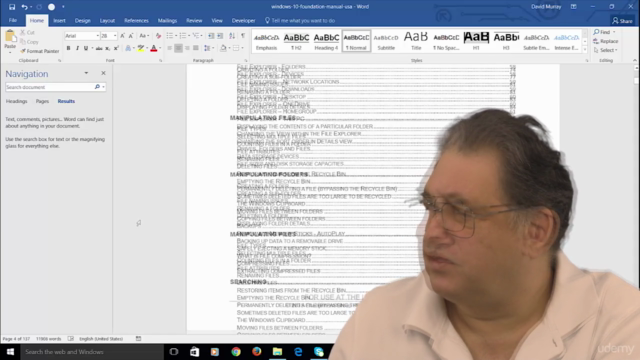The image size is (640, 360).
Task: Activate the Format Painter
Action: point(40,51)
